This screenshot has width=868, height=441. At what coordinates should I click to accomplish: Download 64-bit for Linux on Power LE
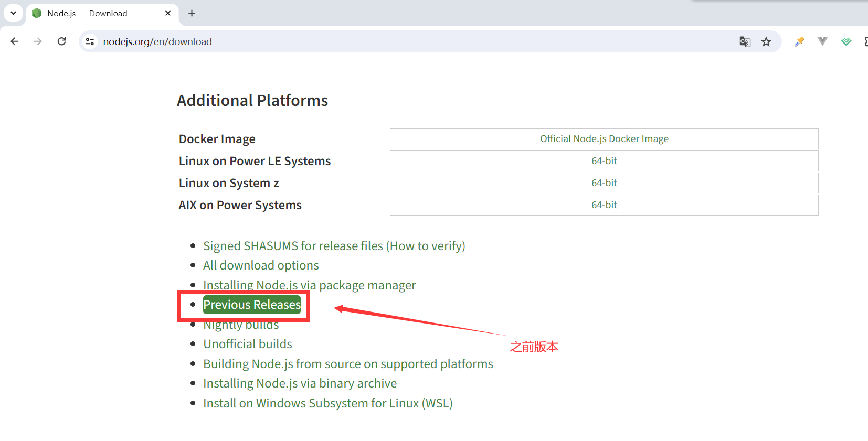tap(604, 161)
